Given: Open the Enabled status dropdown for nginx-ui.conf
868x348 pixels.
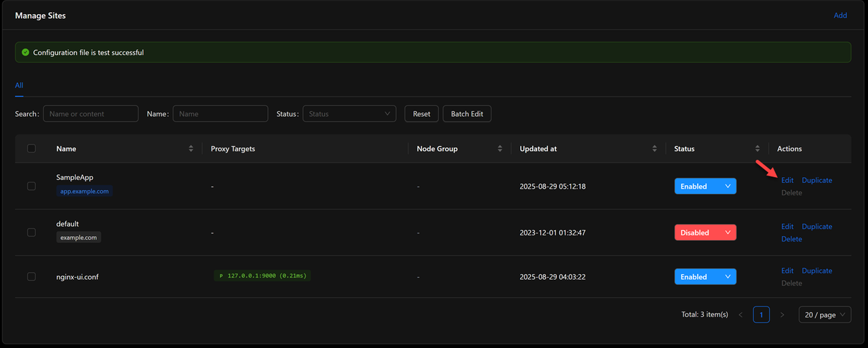Looking at the screenshot, I should [705, 277].
